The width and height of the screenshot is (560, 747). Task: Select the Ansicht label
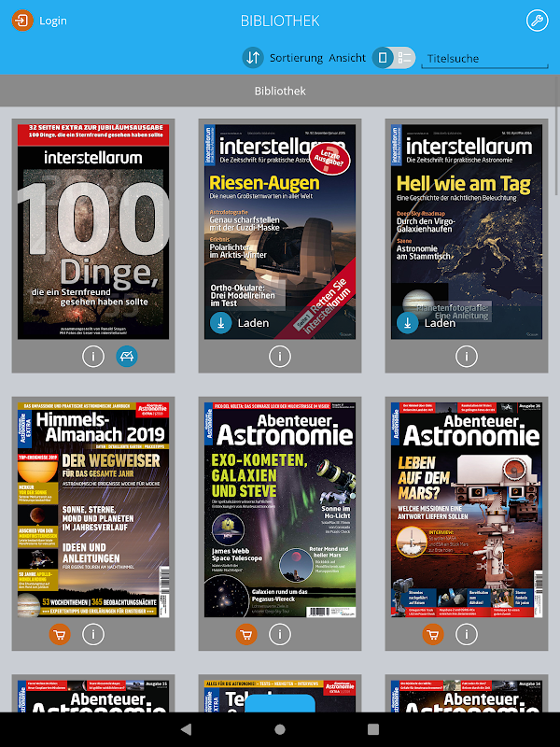click(x=347, y=58)
